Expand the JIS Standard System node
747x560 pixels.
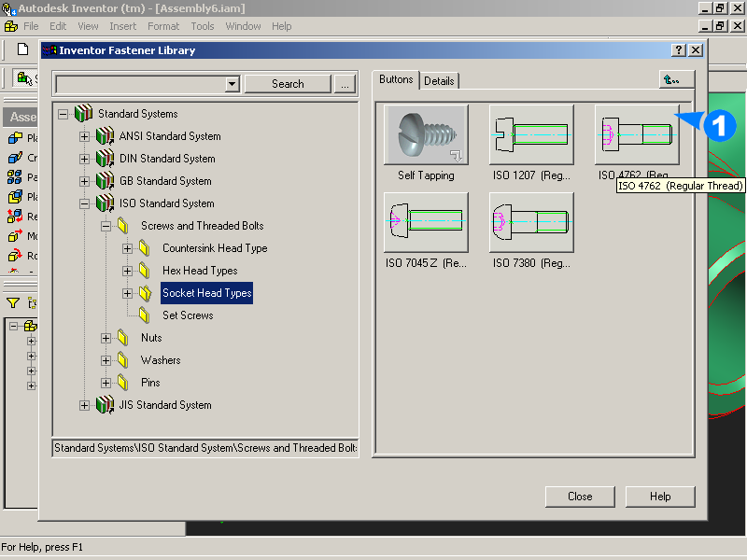pos(84,405)
